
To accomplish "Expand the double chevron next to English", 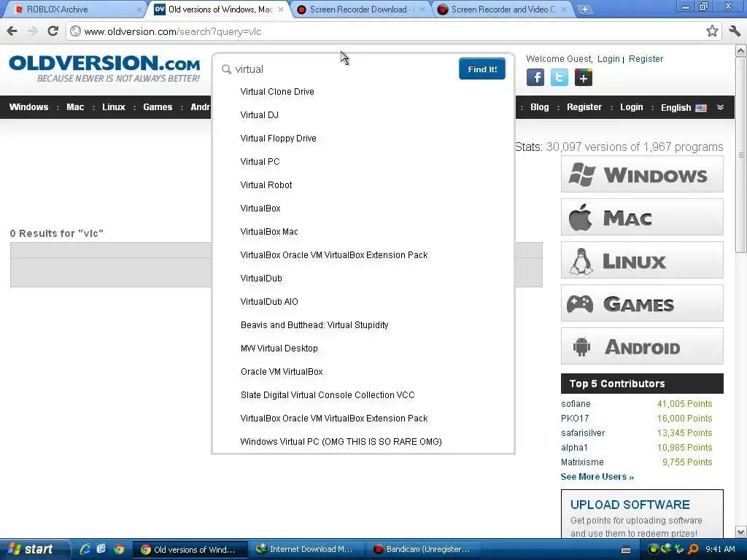I will 720,107.
